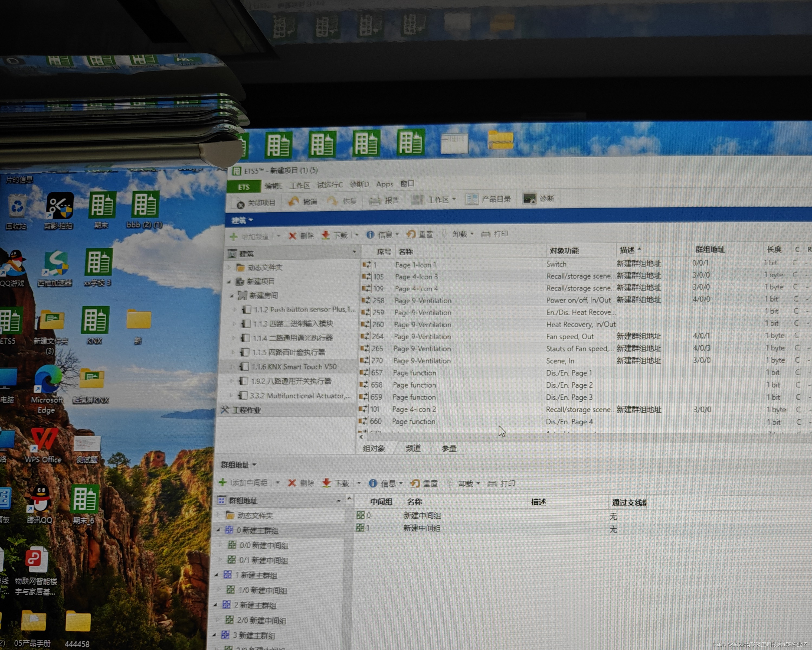Collapse the 0 新建主群组 main group

click(218, 530)
